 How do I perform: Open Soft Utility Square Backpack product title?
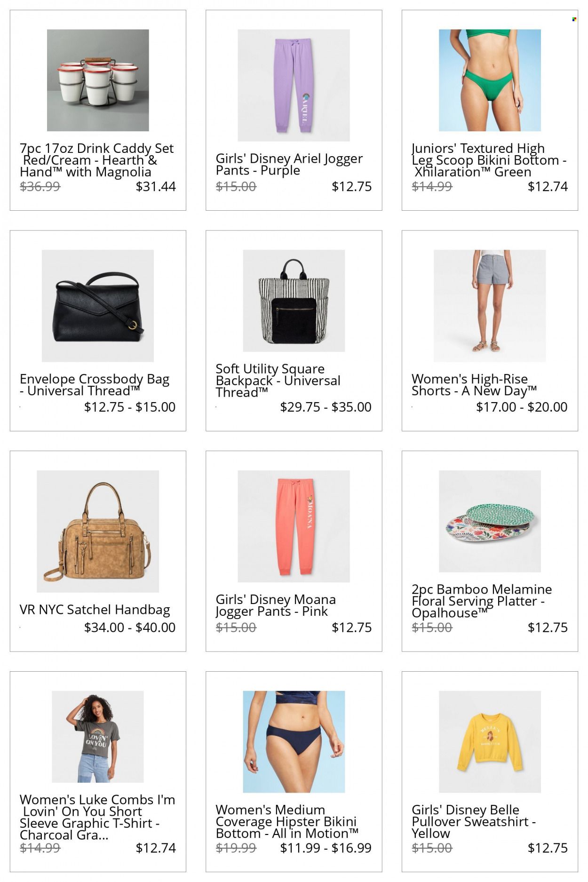tap(278, 381)
